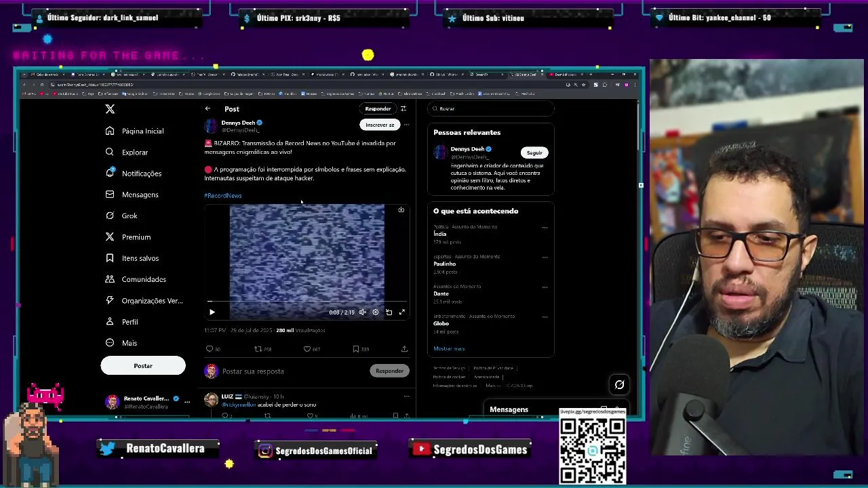Open the #RecordNews hashtag
The height and width of the screenshot is (488, 868).
point(223,196)
